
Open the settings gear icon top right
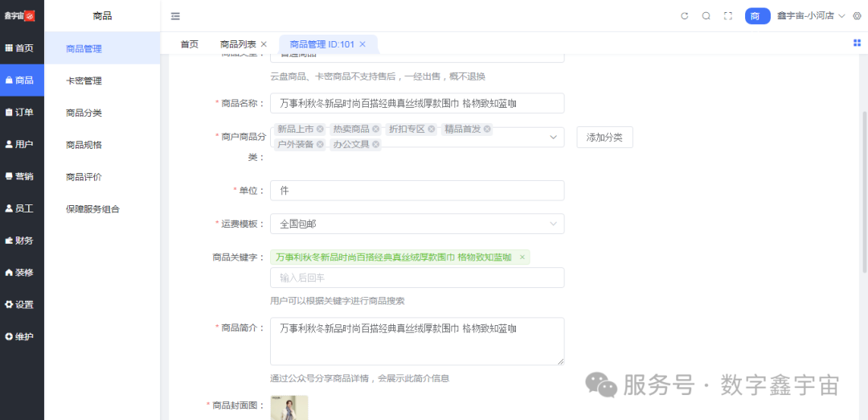click(x=857, y=16)
